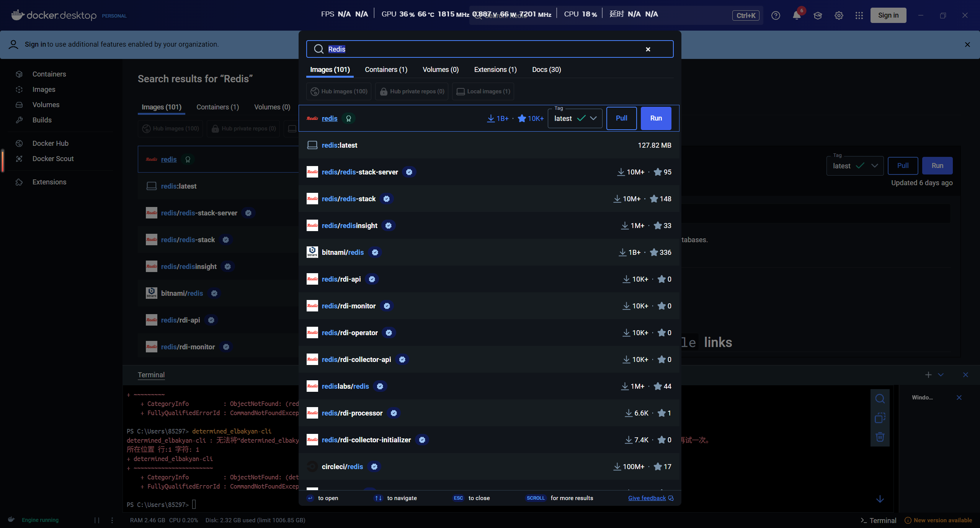Viewport: 980px width, 528px height.
Task: Click the terminal trash delete icon
Action: tap(880, 437)
